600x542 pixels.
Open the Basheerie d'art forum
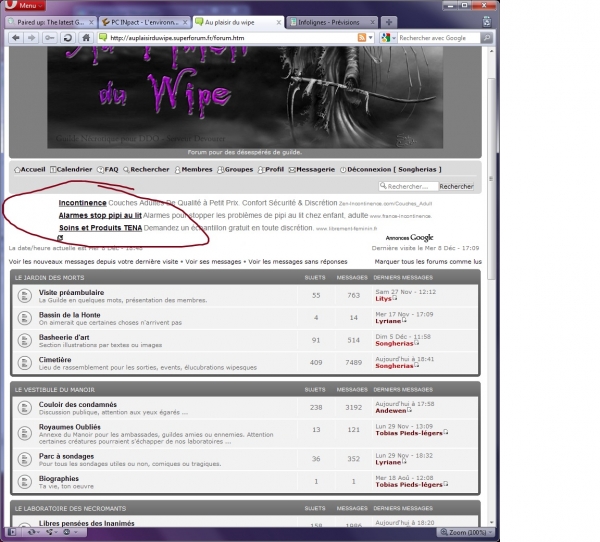[64, 338]
